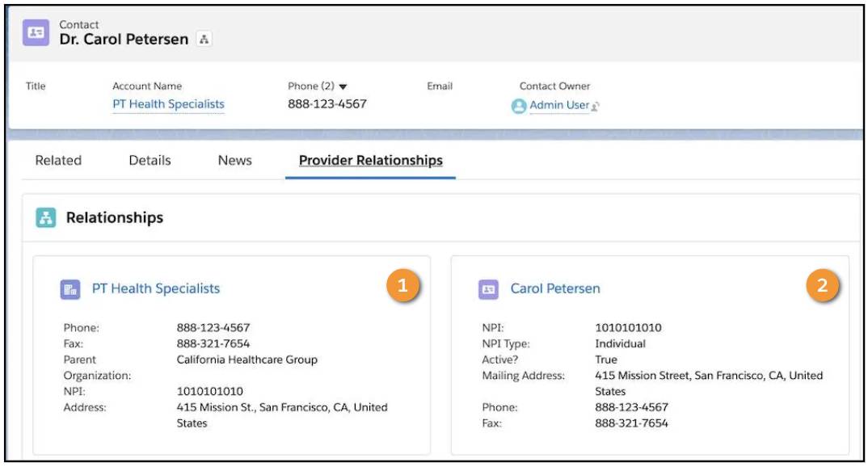The width and height of the screenshot is (868, 467).
Task: Click NPI Type value Individual
Action: [620, 343]
